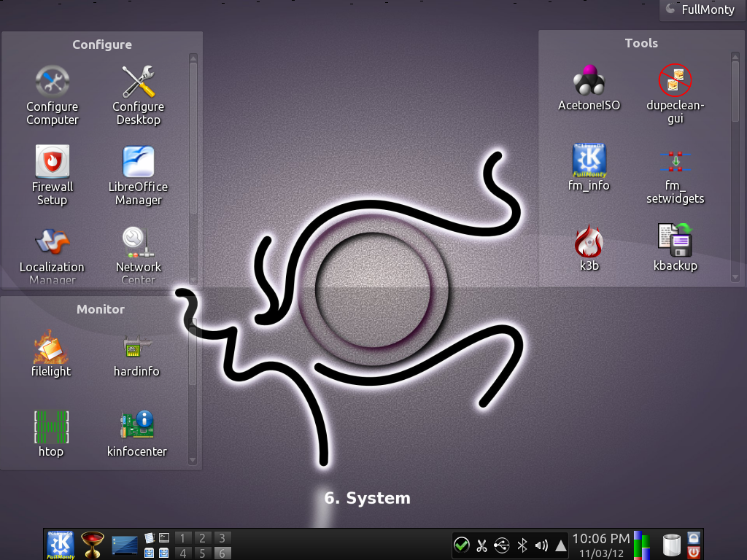Click Tools panel scroll up arrow
The image size is (747, 560).
coord(735,56)
